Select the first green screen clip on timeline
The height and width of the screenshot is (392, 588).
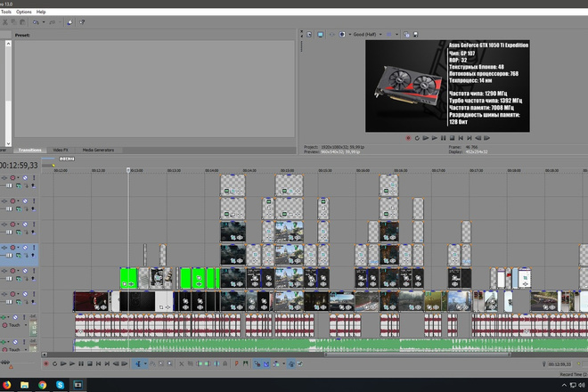128,278
